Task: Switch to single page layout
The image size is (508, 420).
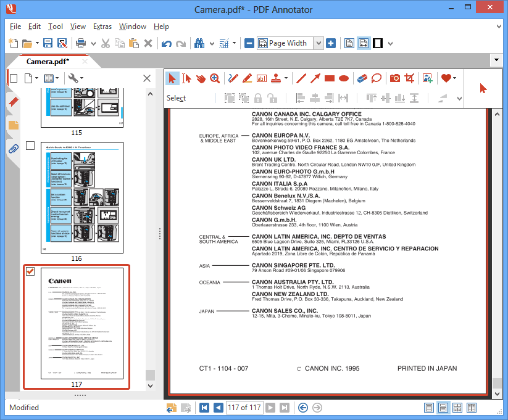Action: [x=428, y=408]
